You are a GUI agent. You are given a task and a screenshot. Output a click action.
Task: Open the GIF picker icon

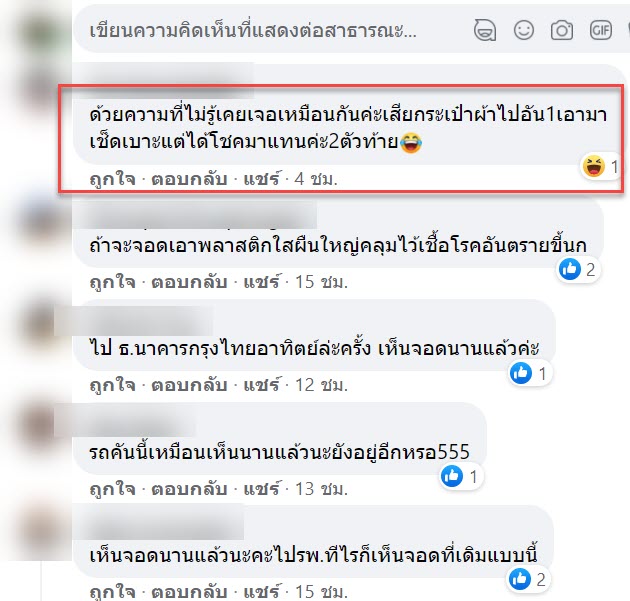pyautogui.click(x=601, y=30)
